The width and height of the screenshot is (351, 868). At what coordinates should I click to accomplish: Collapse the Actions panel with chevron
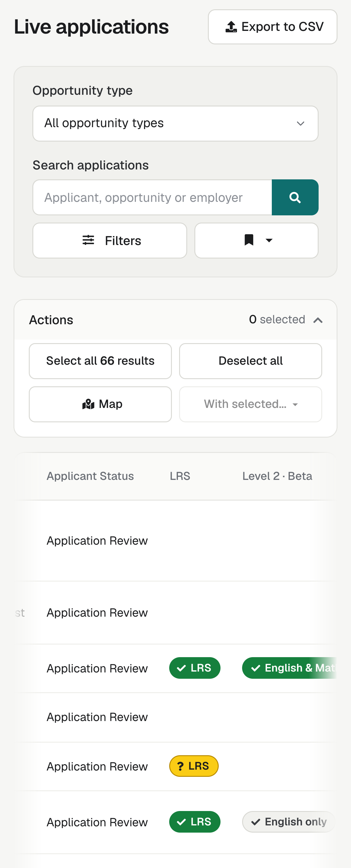pos(318,320)
